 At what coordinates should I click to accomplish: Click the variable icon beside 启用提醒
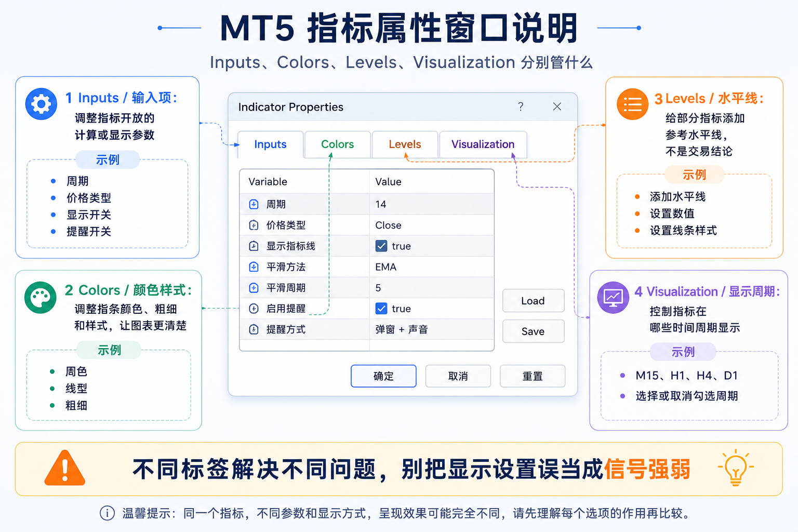coord(254,308)
